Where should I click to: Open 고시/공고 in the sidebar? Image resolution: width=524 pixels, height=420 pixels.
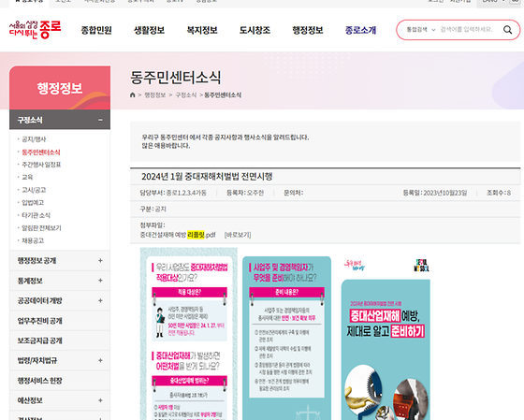tap(34, 190)
